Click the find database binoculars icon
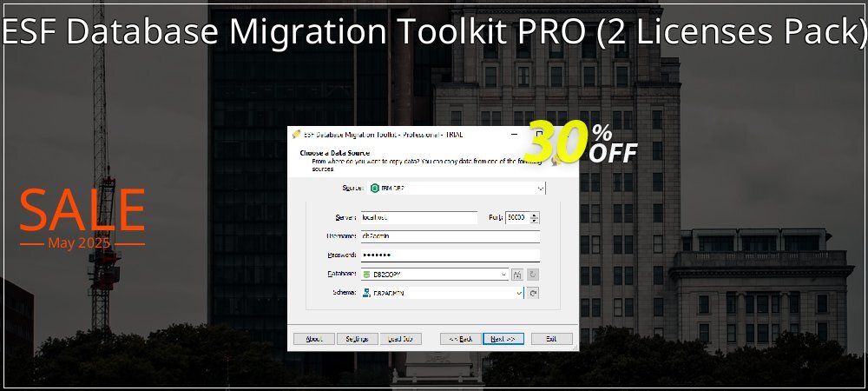 tap(517, 275)
